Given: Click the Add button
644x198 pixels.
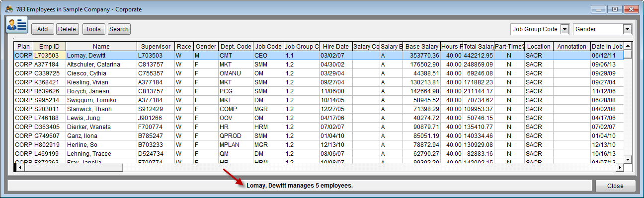Looking at the screenshot, I should 42,29.
